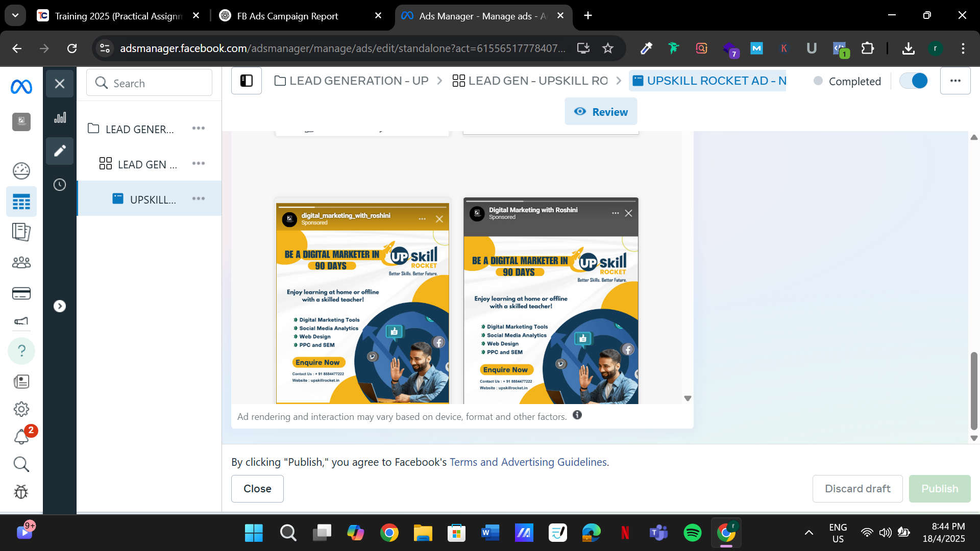Open the advertising settings megaphone icon
This screenshot has width=980, height=551.
click(x=21, y=321)
